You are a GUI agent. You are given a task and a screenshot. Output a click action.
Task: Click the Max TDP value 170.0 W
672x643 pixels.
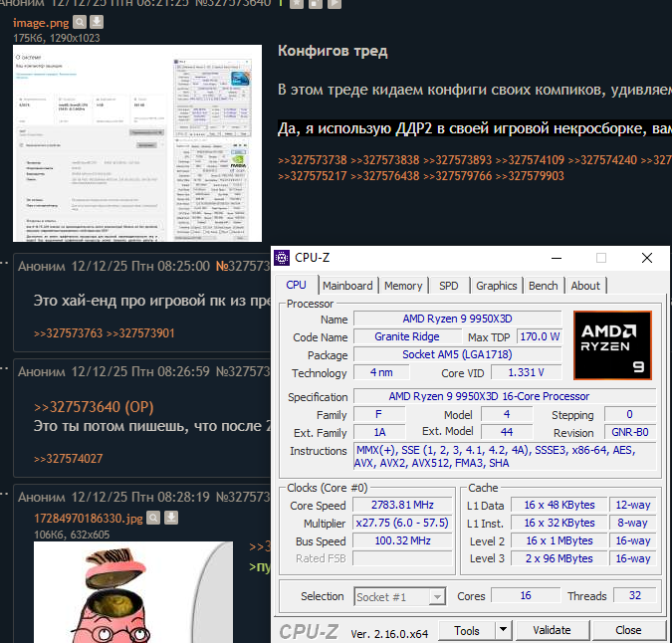point(540,336)
